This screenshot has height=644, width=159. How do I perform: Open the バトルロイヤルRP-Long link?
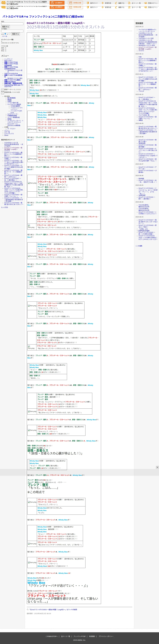(16, 112)
